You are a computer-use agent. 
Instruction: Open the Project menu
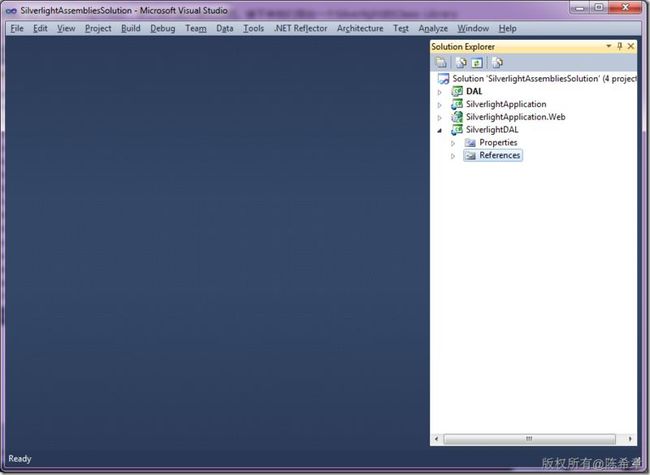click(x=98, y=28)
